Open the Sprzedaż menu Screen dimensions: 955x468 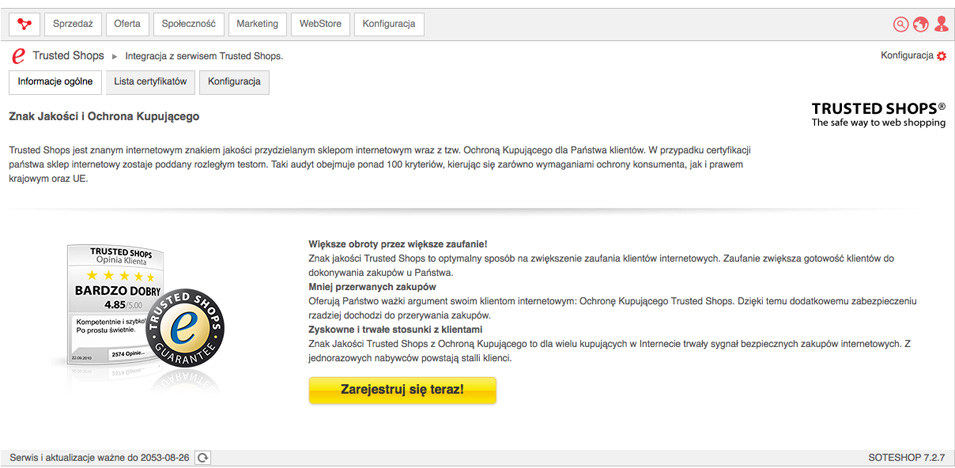pyautogui.click(x=72, y=24)
